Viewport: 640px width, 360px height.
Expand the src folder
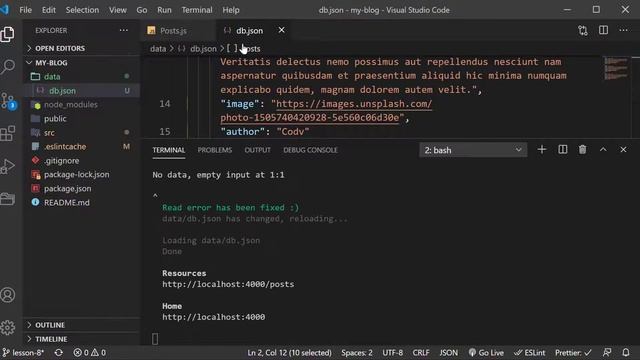(49, 133)
